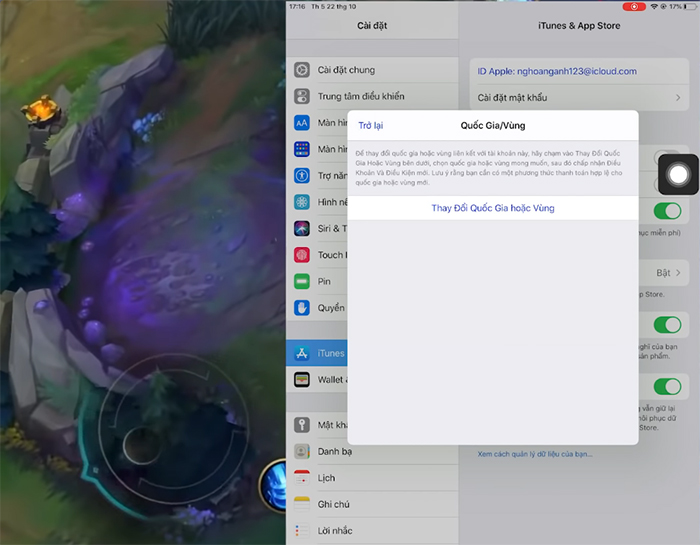700x545 pixels.
Task: Tap the Lời nhắc reminders icon
Action: tap(302, 530)
